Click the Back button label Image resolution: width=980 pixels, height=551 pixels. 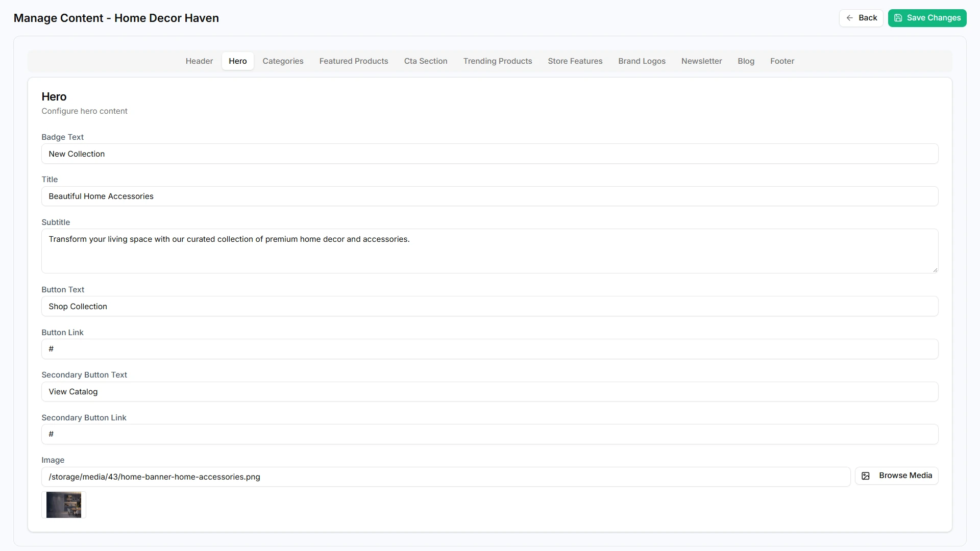click(x=868, y=18)
